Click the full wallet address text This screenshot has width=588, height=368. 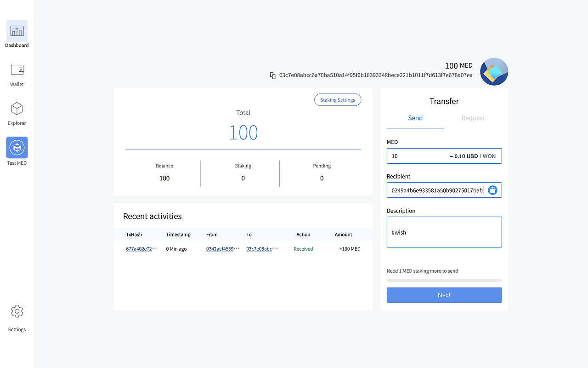click(x=376, y=75)
